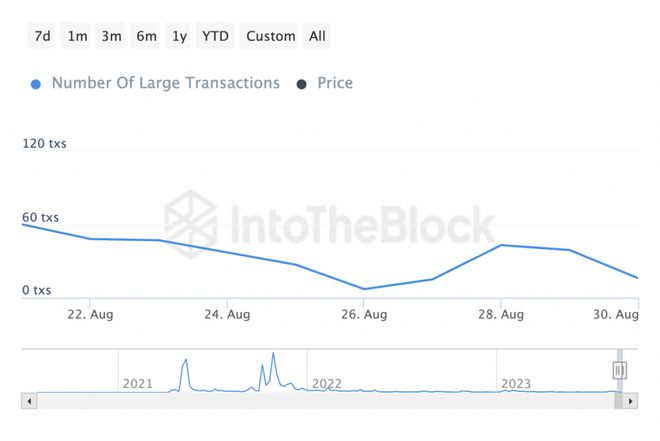Viewport: 660px width, 441px height.
Task: Show the 1y time range
Action: coord(179,36)
